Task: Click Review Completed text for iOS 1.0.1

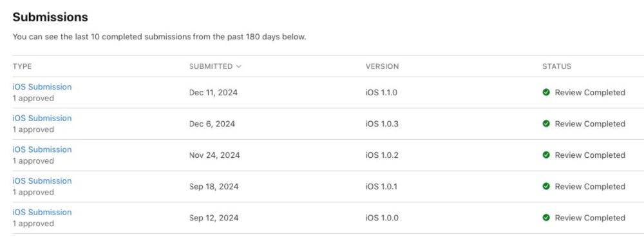Action: (x=590, y=186)
